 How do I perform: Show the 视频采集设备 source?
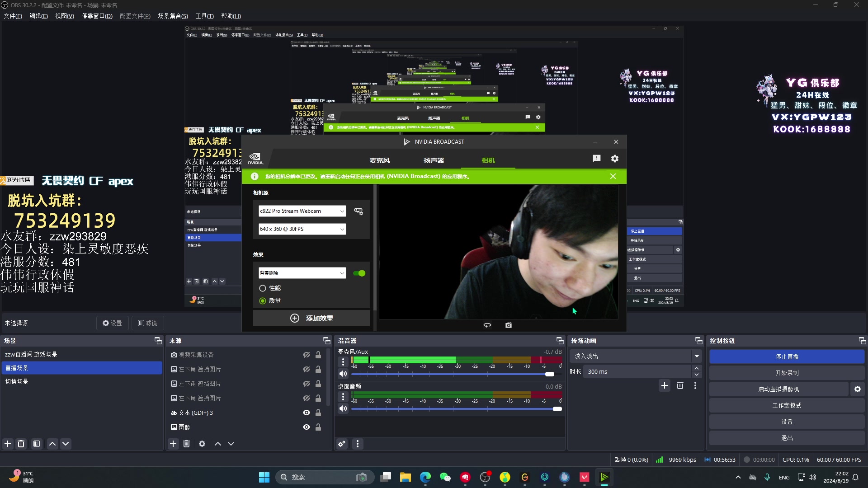307,355
